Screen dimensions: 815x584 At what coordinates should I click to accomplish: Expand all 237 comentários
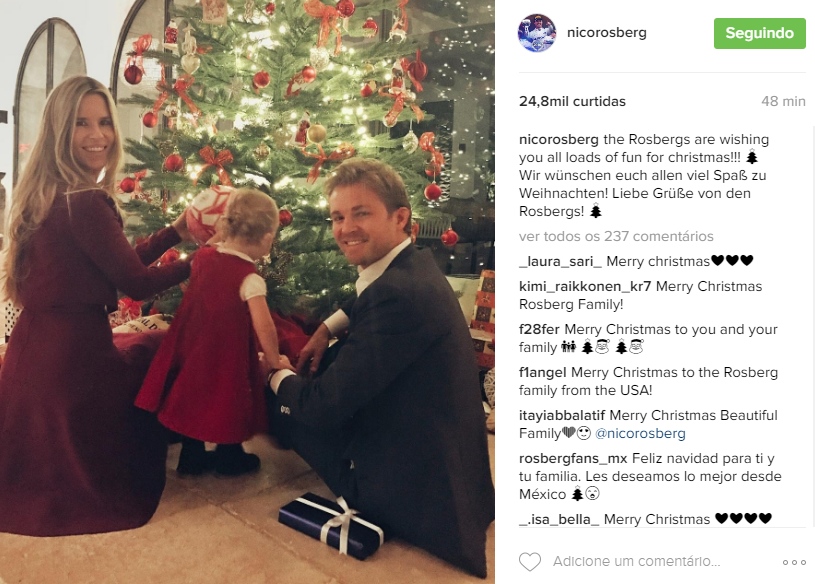tap(616, 236)
